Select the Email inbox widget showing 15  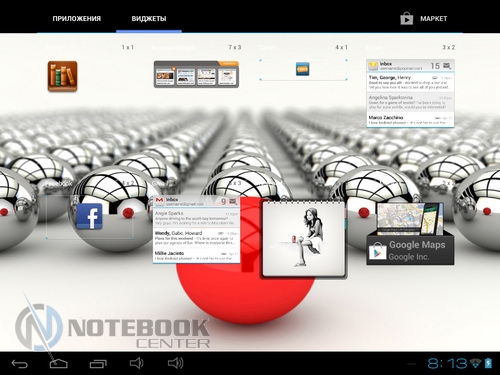pos(410,93)
